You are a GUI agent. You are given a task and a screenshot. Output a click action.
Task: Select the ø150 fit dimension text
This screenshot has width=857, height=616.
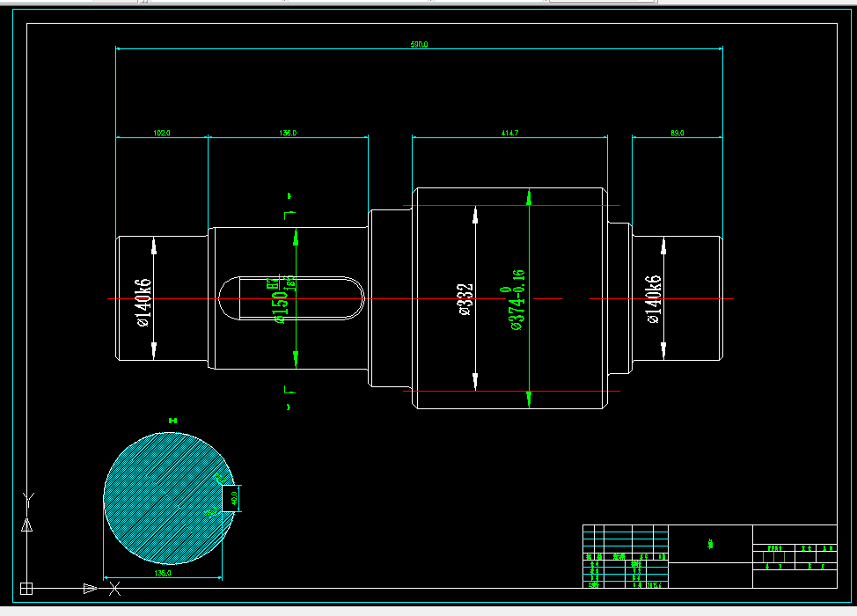click(x=282, y=300)
